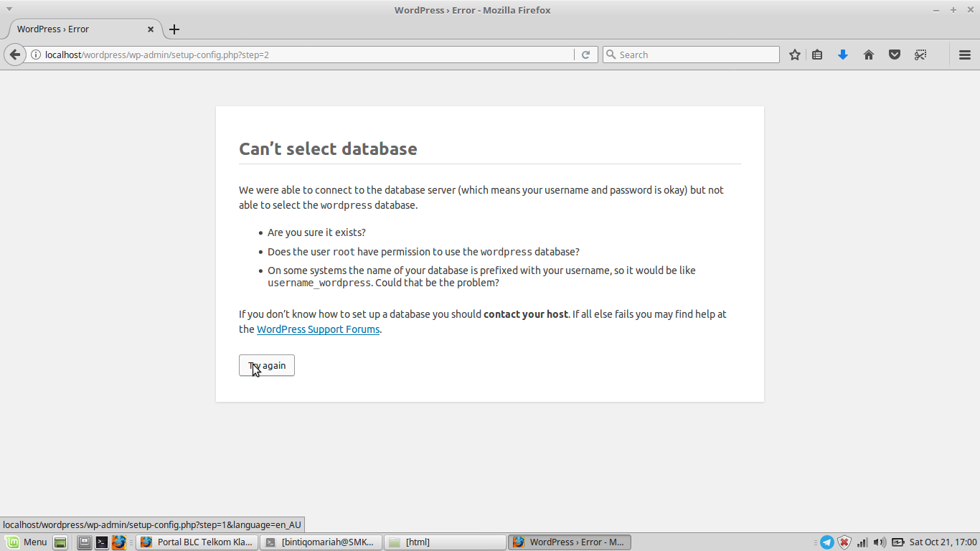Open the volume speaker tray icon
Screen dimensions: 980x551
click(x=880, y=542)
